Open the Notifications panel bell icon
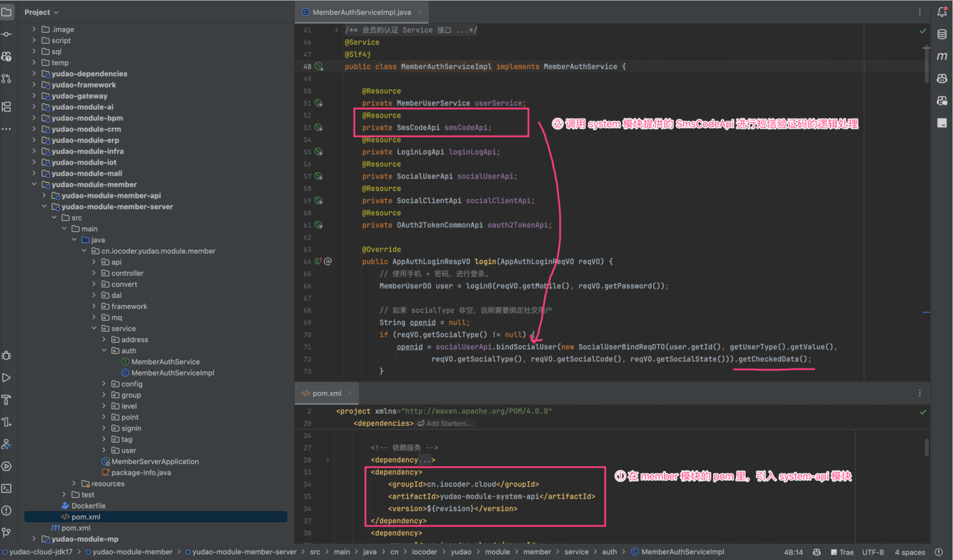The image size is (953, 560). [941, 12]
